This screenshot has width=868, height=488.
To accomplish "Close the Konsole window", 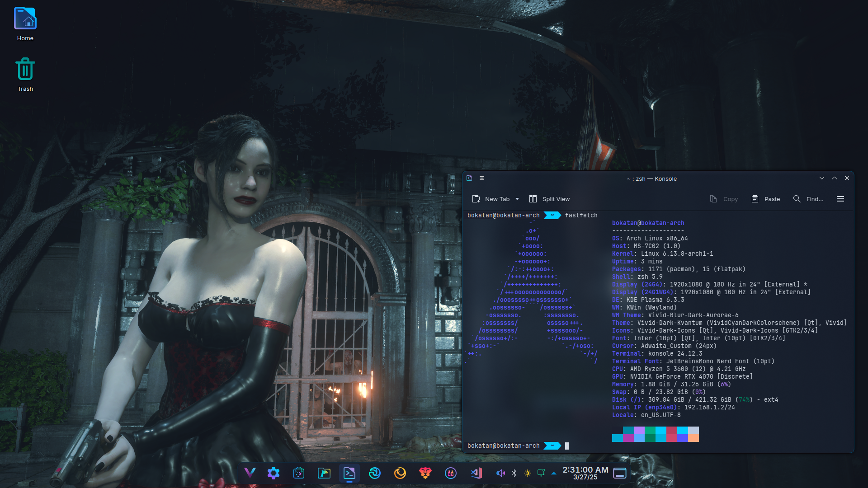I will (847, 178).
